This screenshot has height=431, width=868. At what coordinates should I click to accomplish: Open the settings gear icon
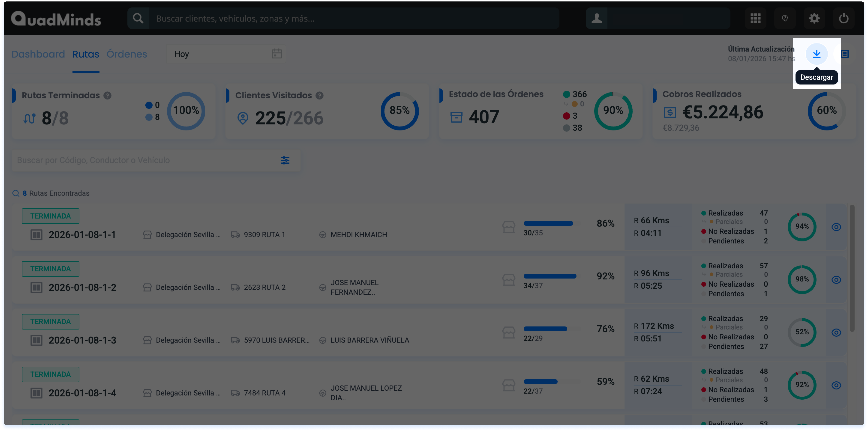(x=814, y=18)
